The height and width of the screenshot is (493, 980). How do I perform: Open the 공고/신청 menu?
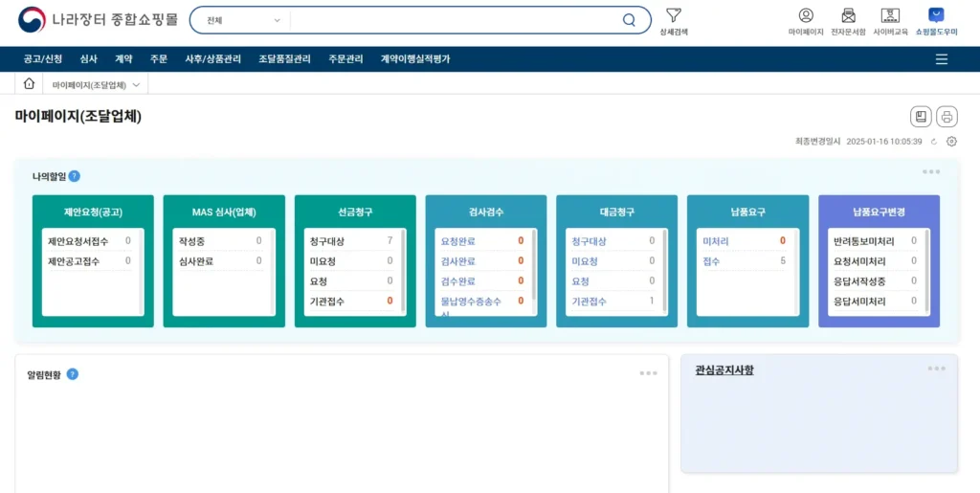tap(43, 59)
